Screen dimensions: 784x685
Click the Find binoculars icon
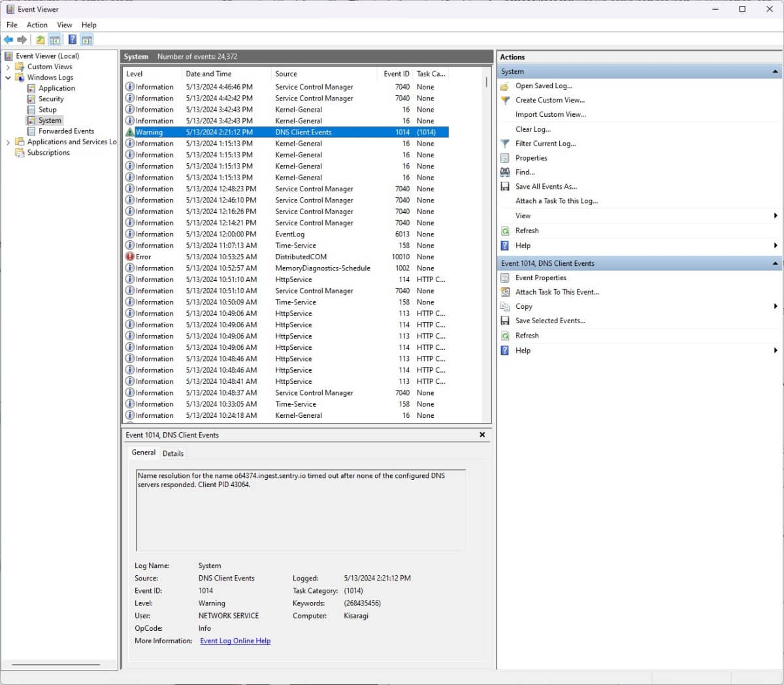pyautogui.click(x=505, y=172)
